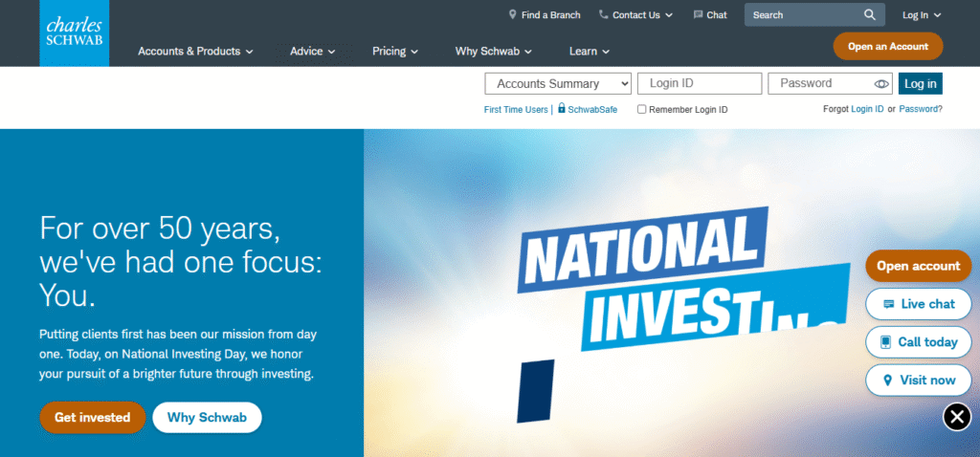Open the SchwabSafe link

[x=592, y=109]
